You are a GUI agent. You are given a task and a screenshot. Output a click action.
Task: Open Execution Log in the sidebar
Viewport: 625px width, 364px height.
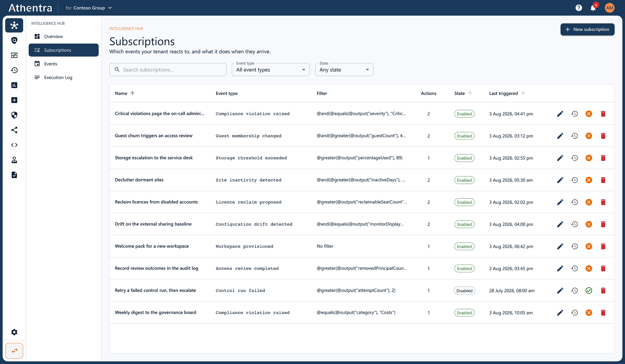click(x=63, y=77)
